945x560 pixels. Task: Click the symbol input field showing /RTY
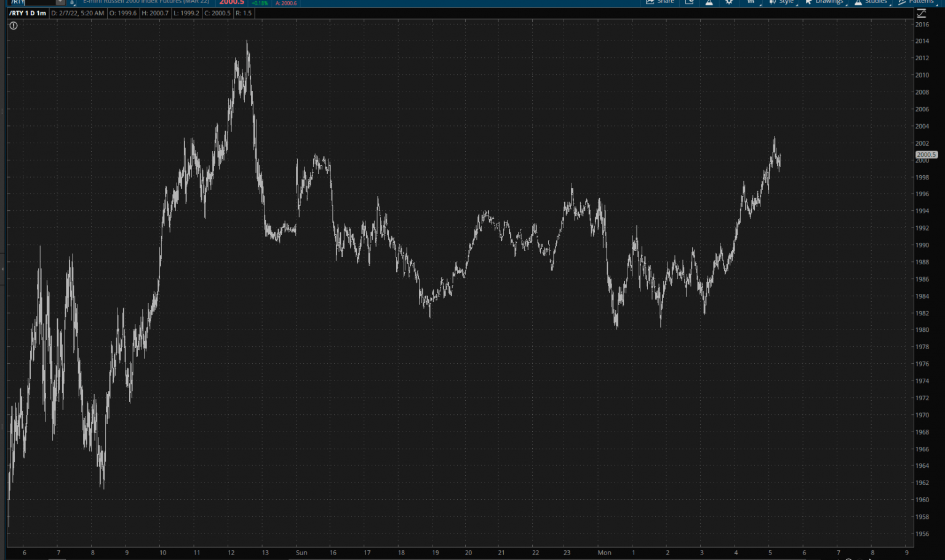[32, 2]
